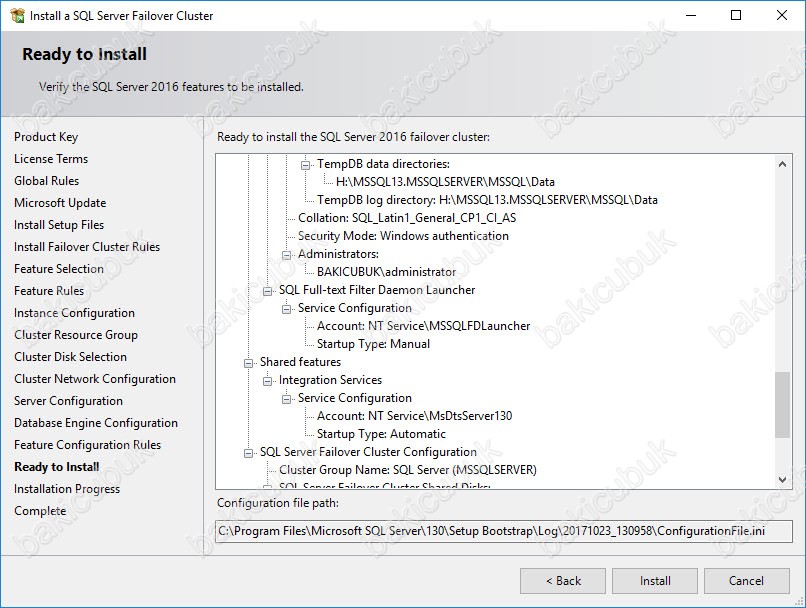
Task: Select Security Mode: Windows authentication row
Action: [403, 236]
